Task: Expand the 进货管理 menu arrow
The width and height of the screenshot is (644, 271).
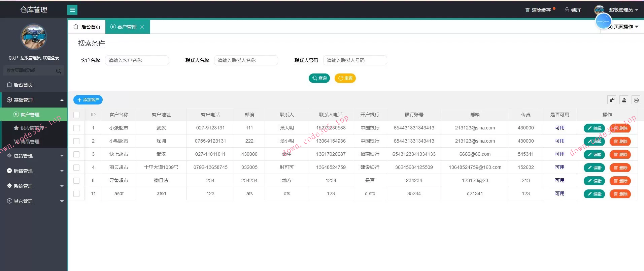Action: 62,156
